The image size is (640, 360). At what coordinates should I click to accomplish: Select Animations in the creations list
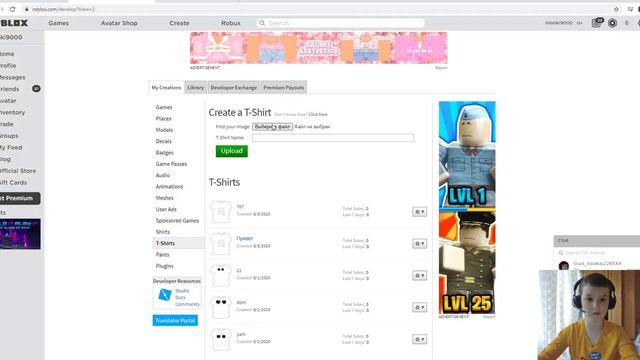pos(169,187)
